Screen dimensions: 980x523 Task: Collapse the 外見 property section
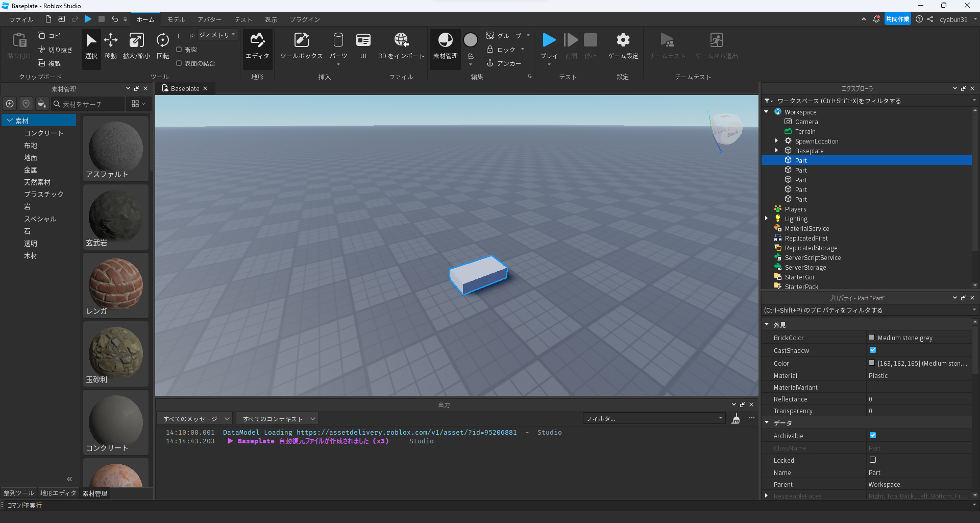pyautogui.click(x=767, y=325)
